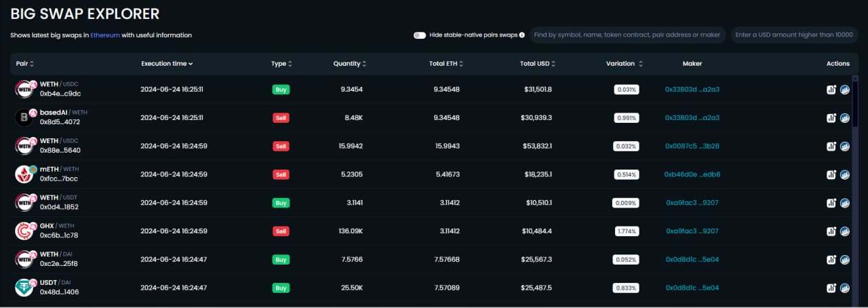This screenshot has width=868, height=308.
Task: Open maker address 0xb46d0e…edb8
Action: (x=692, y=174)
